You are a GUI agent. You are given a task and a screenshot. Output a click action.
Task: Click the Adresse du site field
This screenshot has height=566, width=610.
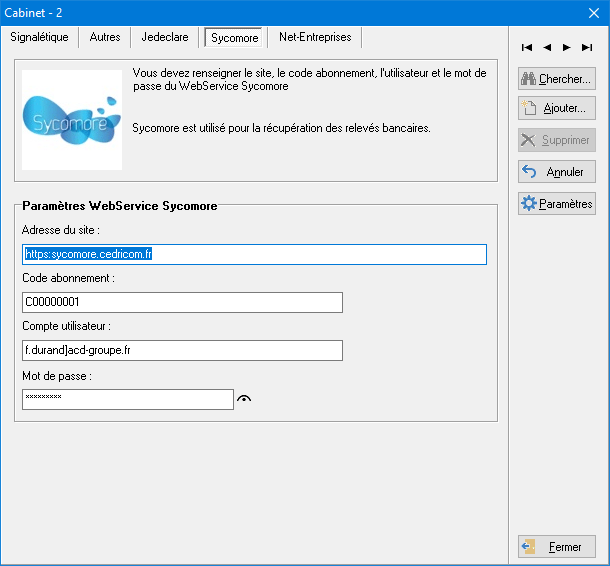tap(254, 255)
